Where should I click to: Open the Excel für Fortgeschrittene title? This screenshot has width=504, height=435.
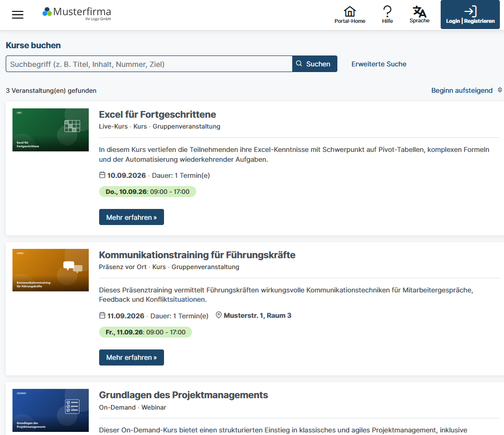157,115
